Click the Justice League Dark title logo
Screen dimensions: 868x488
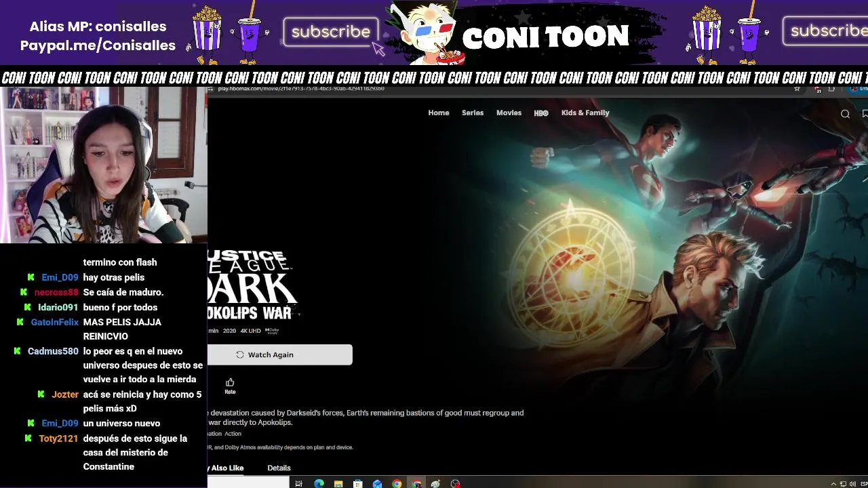[252, 285]
